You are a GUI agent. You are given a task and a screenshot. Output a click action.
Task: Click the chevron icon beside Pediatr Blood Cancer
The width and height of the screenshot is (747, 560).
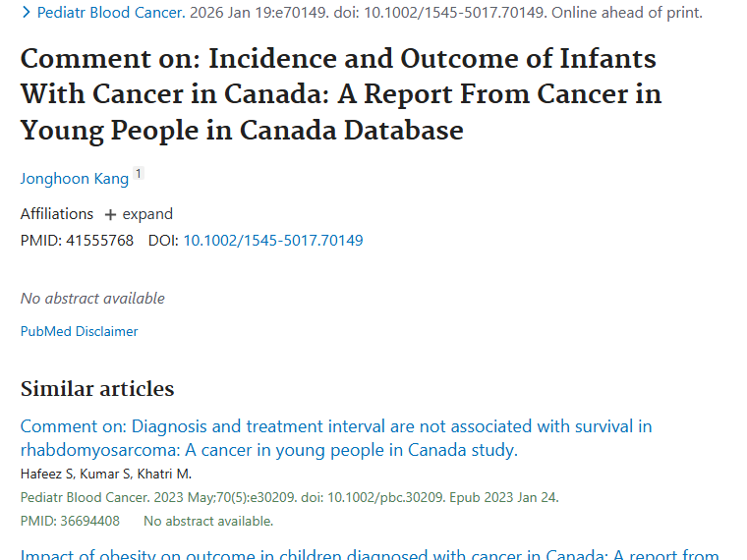pos(27,13)
